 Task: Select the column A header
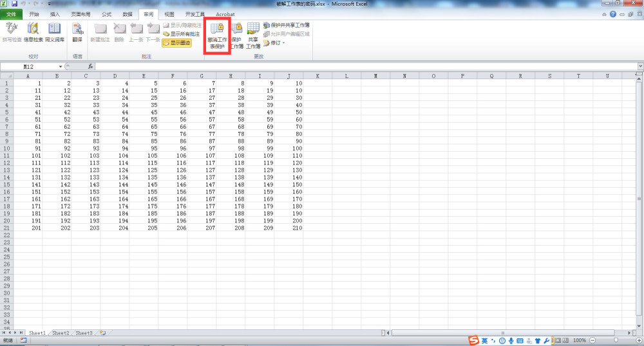click(x=28, y=76)
